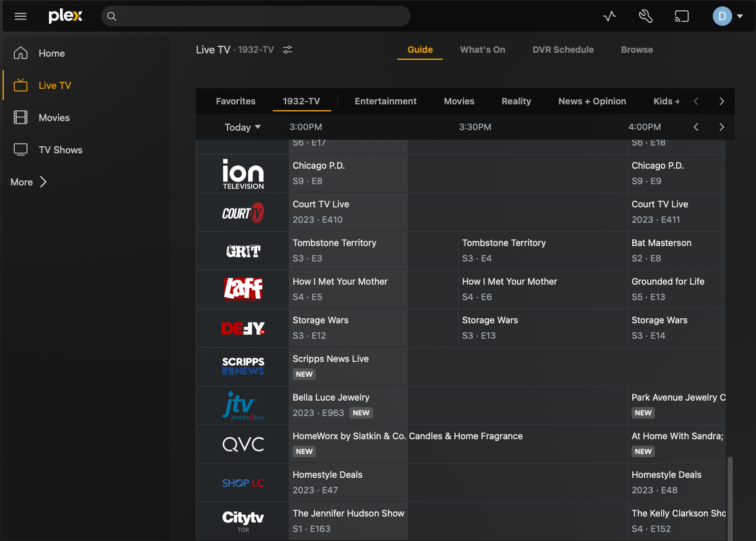
Task: Open the account dropdown arrow
Action: 740,16
